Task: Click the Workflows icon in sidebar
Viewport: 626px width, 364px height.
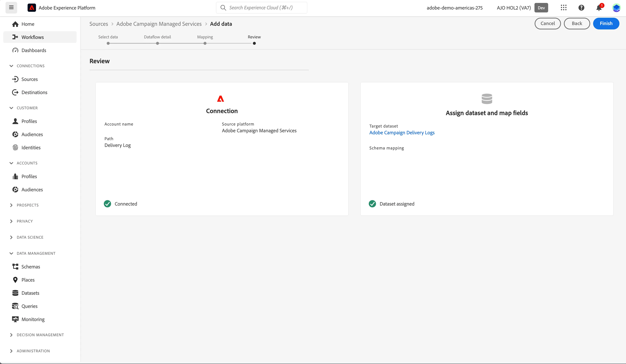Action: pyautogui.click(x=15, y=37)
